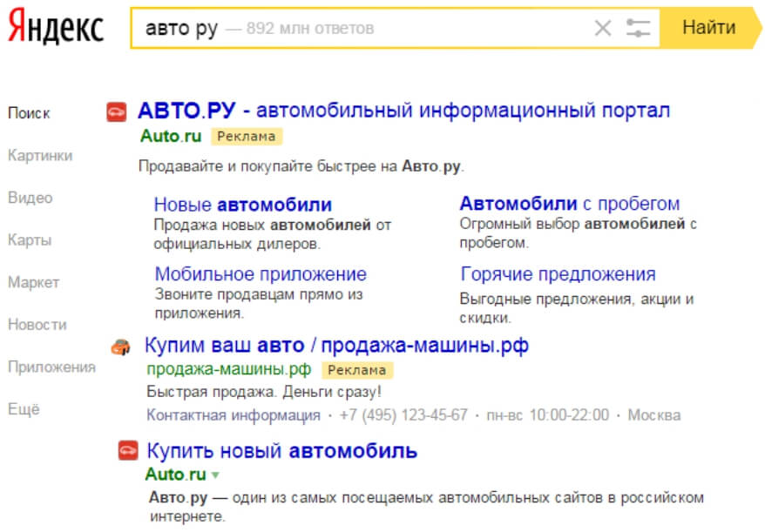Image resolution: width=765 pixels, height=532 pixels.
Task: Open the АВТО.РУ information portal ad link
Action: click(404, 111)
